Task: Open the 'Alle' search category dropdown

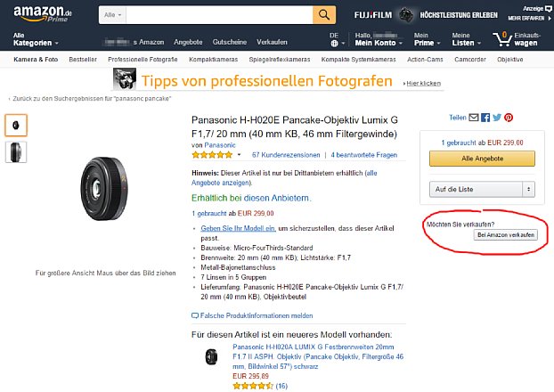Action: (x=112, y=15)
